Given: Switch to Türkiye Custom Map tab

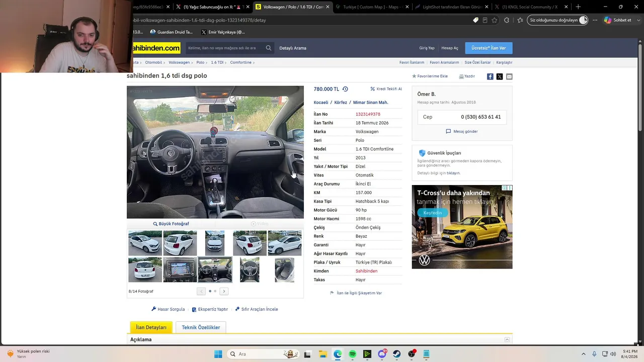Looking at the screenshot, I should click(371, 7).
